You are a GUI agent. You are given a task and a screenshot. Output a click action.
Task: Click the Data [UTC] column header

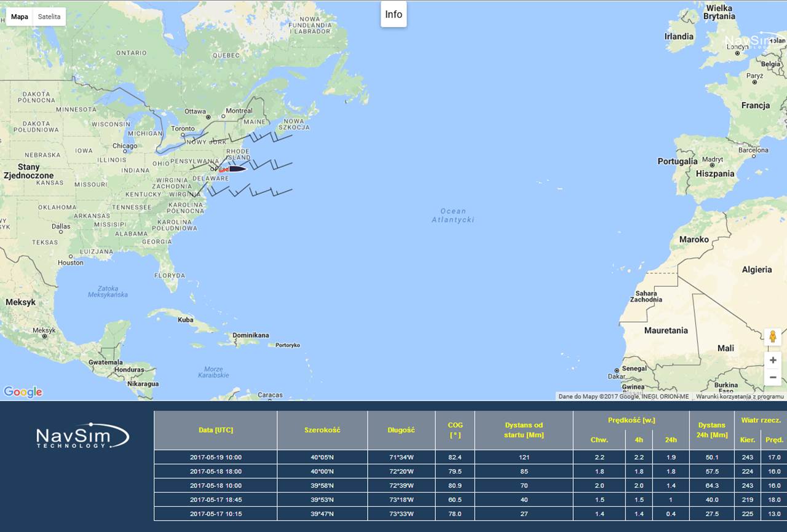tap(216, 430)
